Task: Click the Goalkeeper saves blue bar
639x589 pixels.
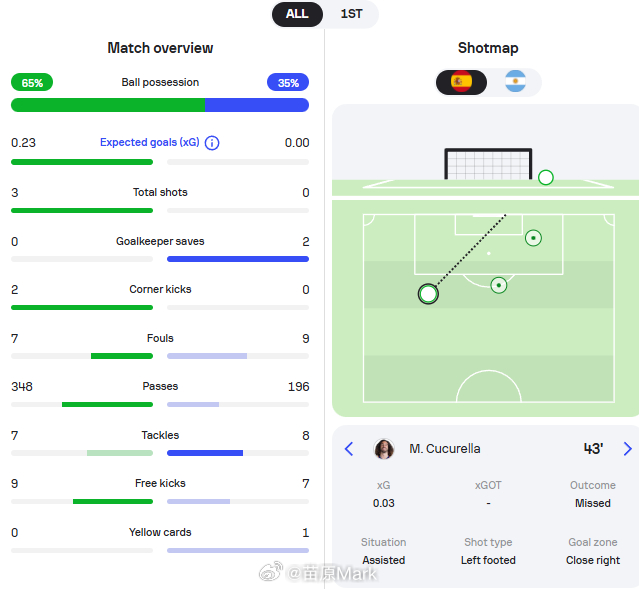Action: pos(238,259)
